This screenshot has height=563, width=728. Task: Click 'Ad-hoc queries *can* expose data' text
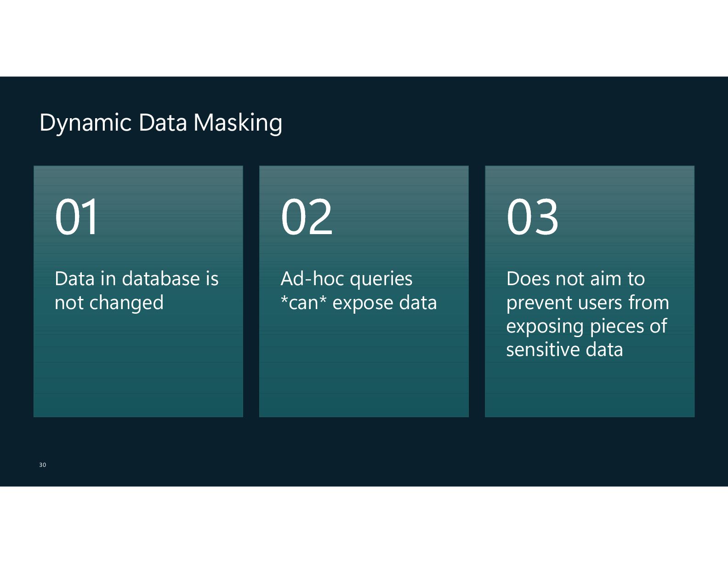(x=358, y=291)
